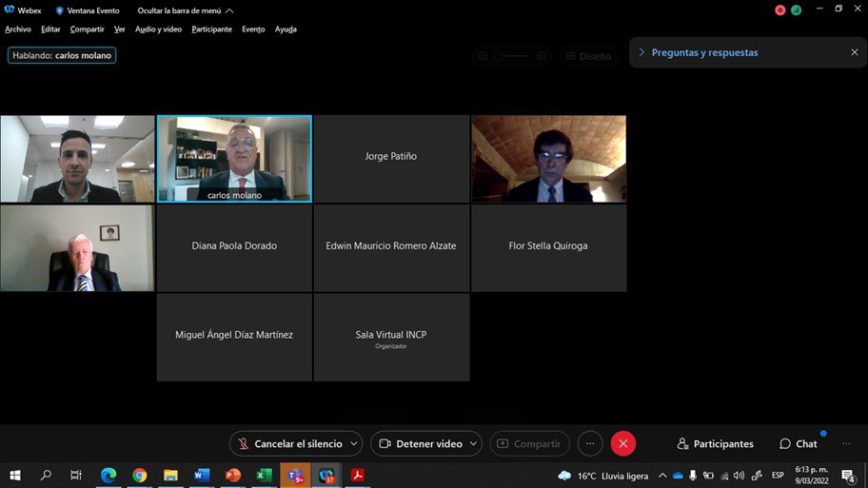Select the Sala Virtual INCP organizer tile

pyautogui.click(x=391, y=337)
